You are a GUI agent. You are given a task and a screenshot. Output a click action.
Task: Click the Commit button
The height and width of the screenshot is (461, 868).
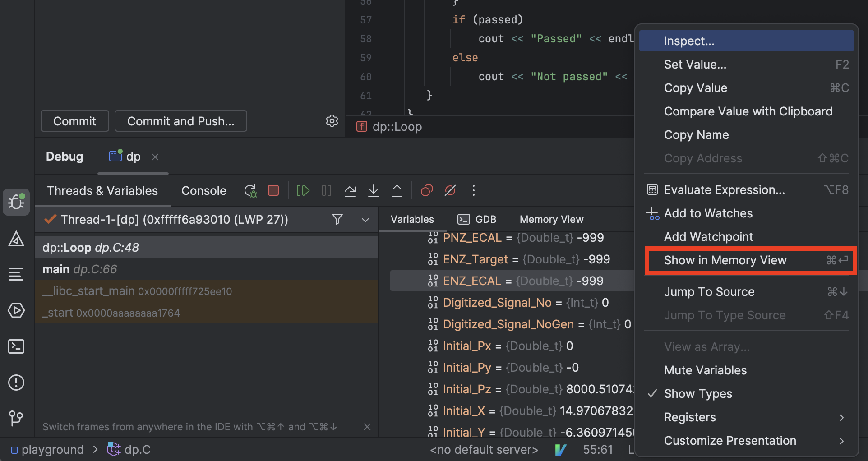coord(74,121)
